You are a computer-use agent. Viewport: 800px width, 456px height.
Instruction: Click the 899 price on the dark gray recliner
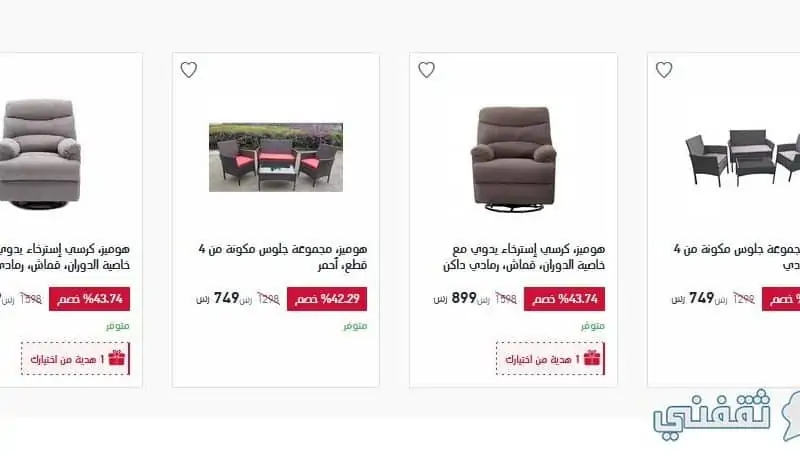pyautogui.click(x=464, y=298)
